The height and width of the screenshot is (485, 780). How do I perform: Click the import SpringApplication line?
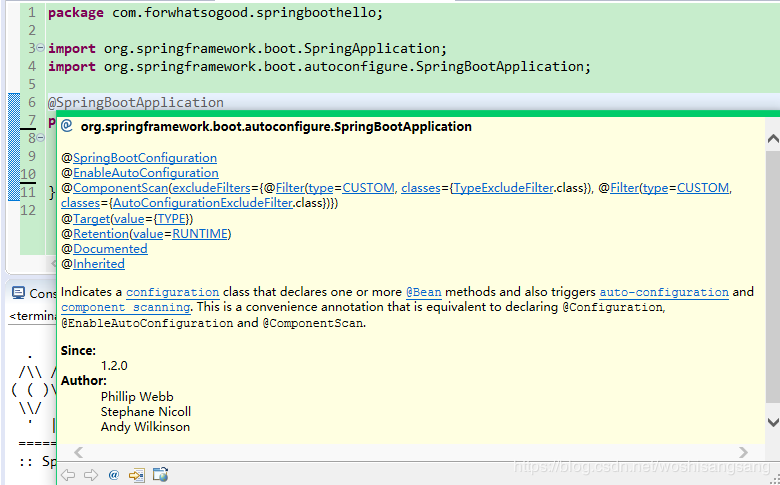point(248,48)
